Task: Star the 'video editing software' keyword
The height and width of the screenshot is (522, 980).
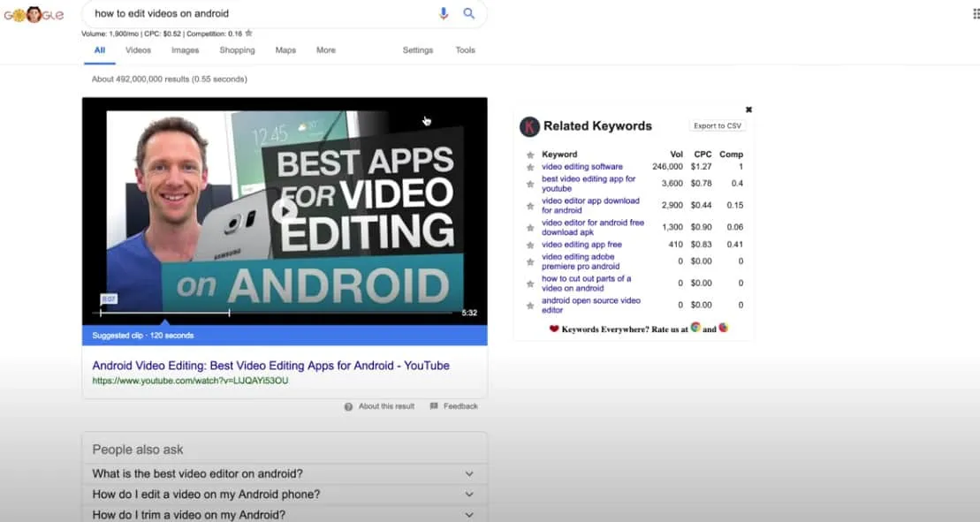Action: coord(530,167)
